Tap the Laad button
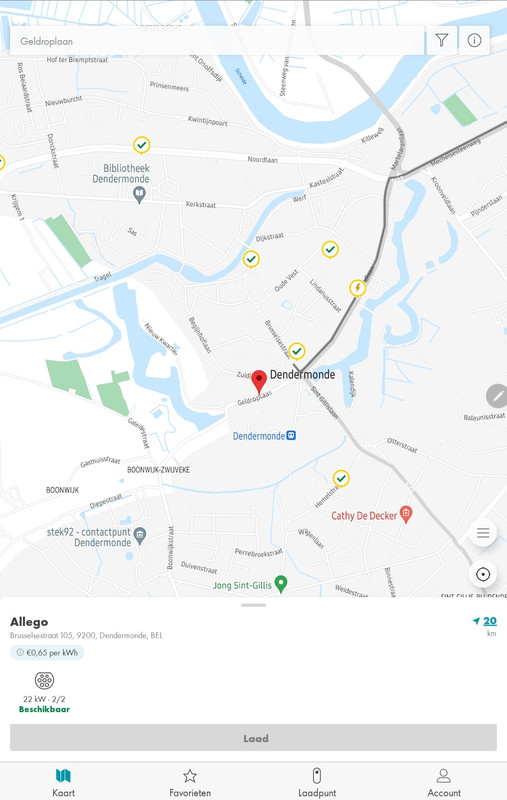This screenshot has height=800, width=507. [254, 738]
